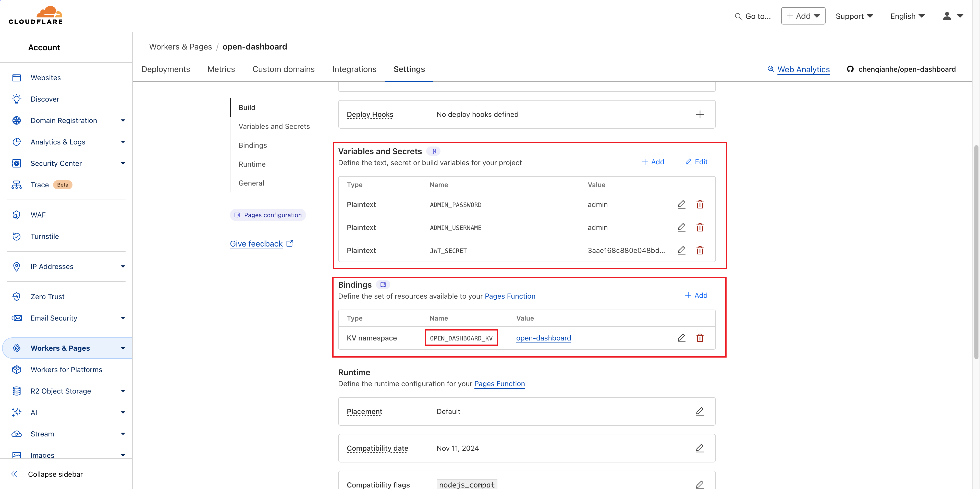Edit the Placement setting pencil icon
The height and width of the screenshot is (489, 980).
point(700,411)
